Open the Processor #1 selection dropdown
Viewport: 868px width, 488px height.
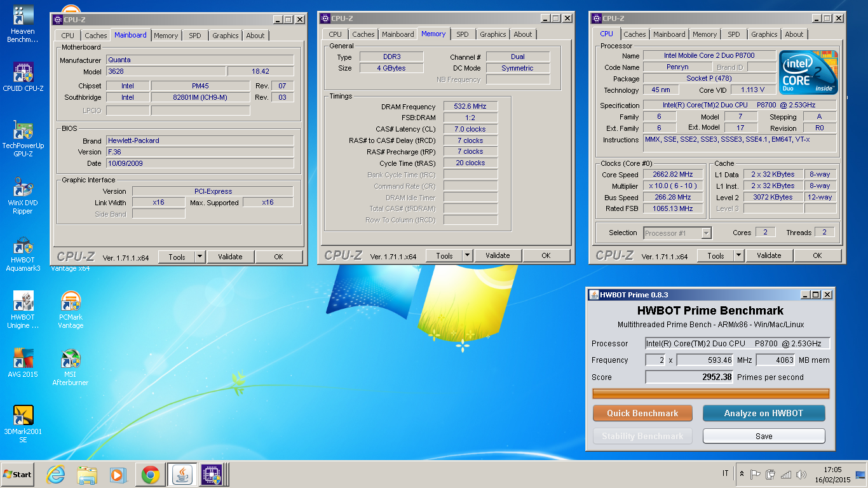click(x=677, y=233)
